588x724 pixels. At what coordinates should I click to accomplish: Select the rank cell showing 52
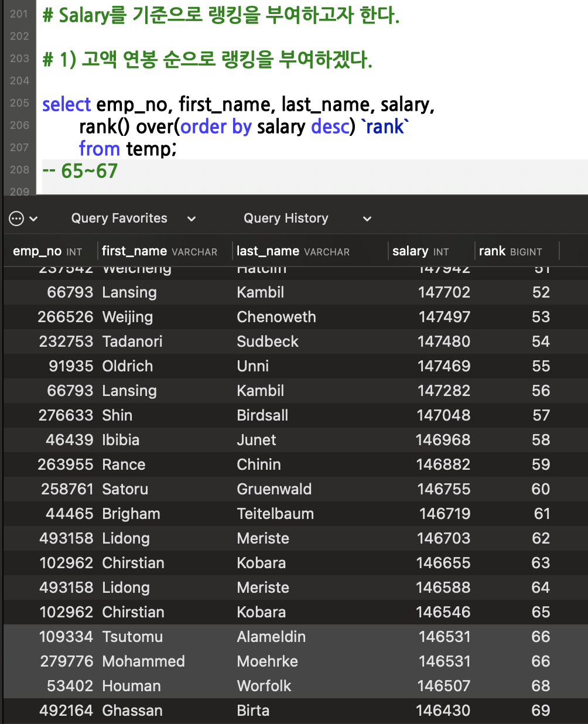point(541,292)
